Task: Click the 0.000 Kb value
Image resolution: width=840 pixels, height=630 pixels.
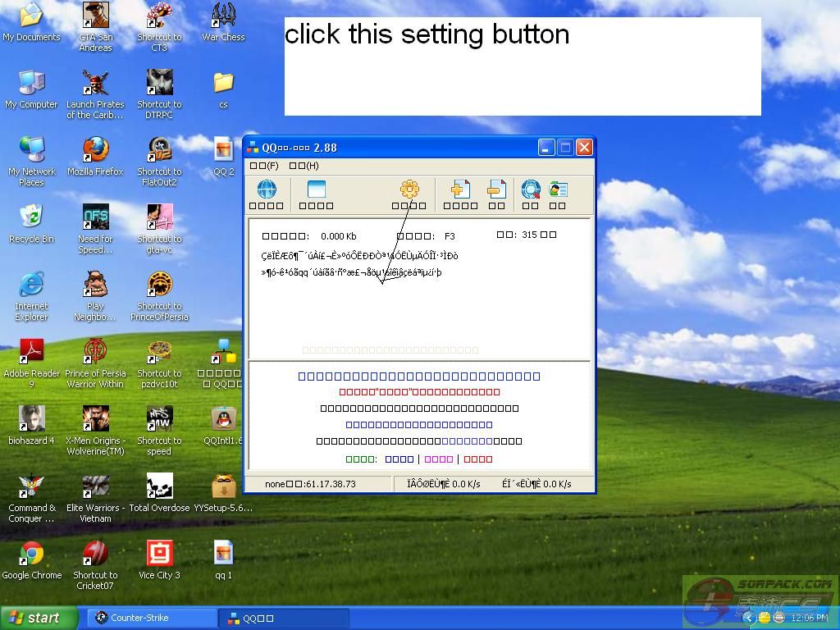Action: (x=339, y=236)
